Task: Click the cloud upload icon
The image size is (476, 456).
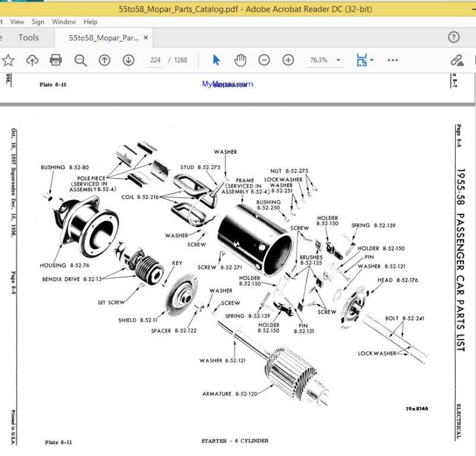Action: tap(32, 60)
